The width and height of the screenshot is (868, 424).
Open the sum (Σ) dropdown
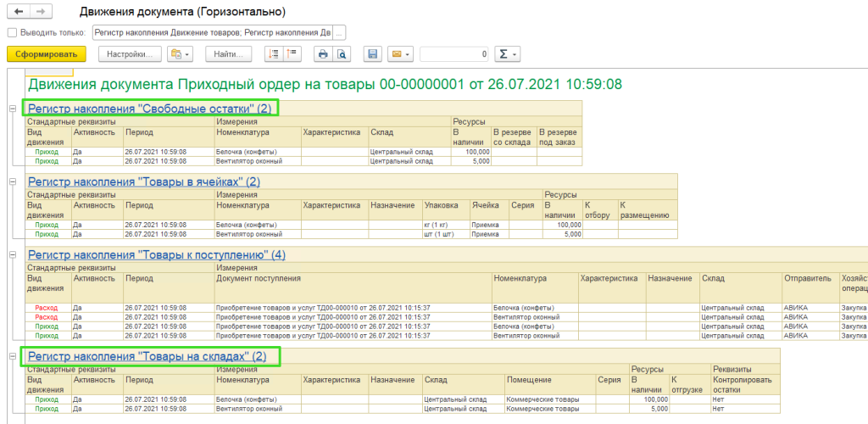click(507, 54)
